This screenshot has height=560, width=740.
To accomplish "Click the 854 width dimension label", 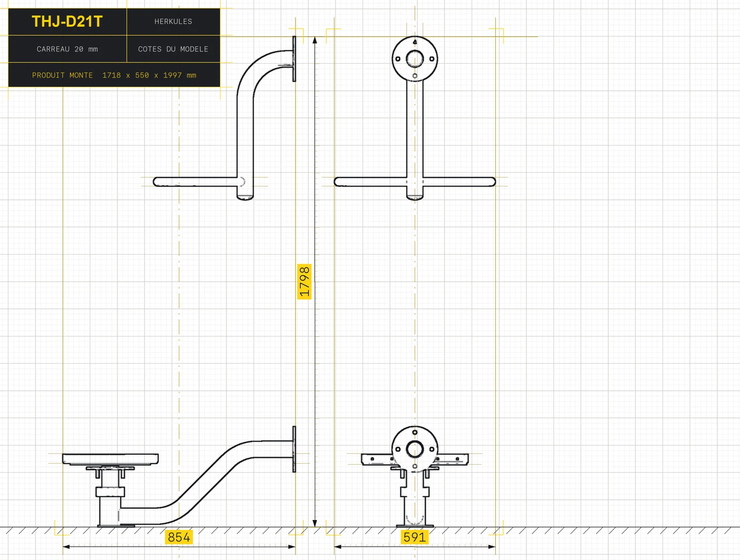I will [179, 537].
